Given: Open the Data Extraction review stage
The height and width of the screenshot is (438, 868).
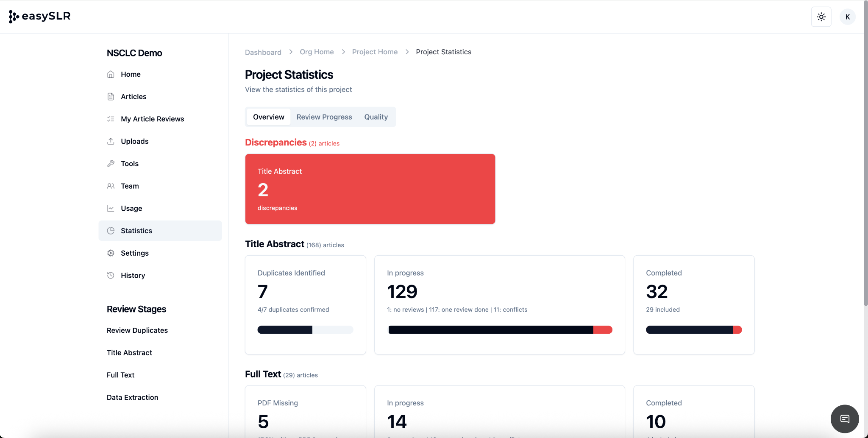Looking at the screenshot, I should pyautogui.click(x=132, y=397).
